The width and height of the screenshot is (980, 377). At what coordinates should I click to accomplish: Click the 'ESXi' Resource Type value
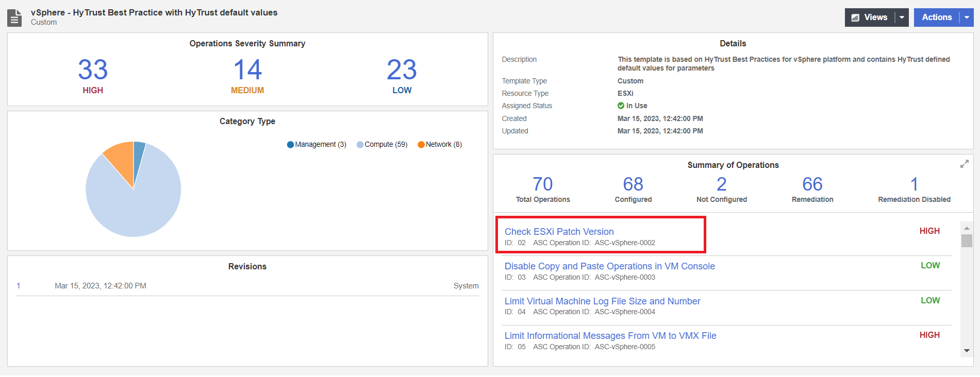point(625,93)
